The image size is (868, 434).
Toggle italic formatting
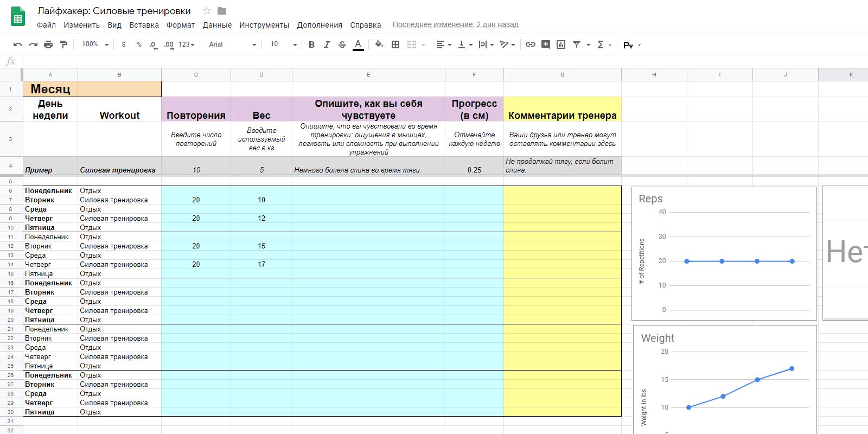click(x=327, y=44)
